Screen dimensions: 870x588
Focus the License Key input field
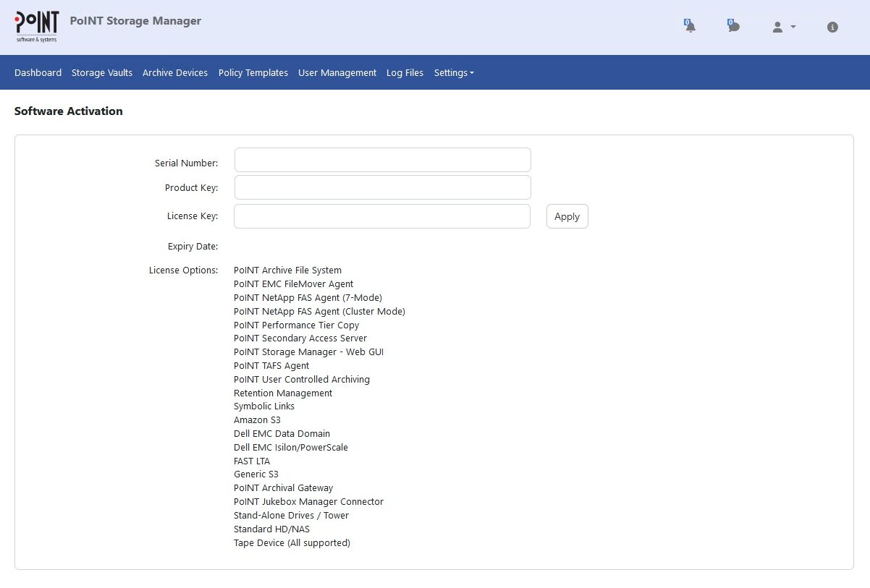pyautogui.click(x=382, y=216)
